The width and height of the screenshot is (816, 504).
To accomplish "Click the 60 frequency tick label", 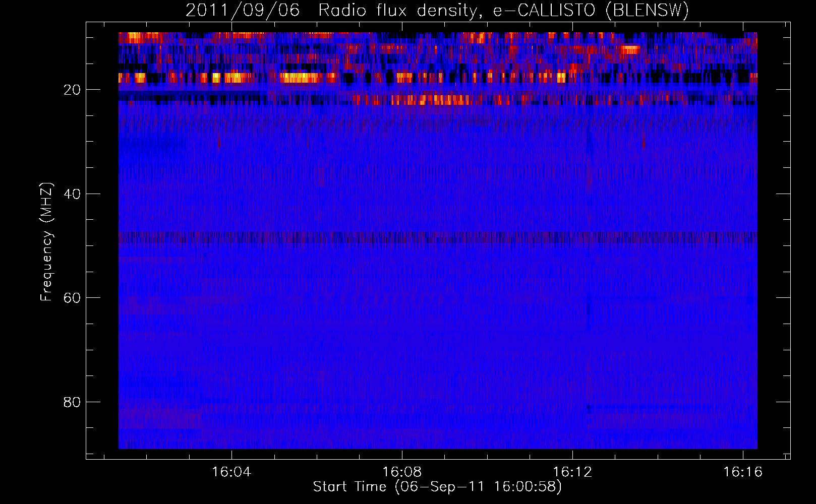I will click(72, 298).
